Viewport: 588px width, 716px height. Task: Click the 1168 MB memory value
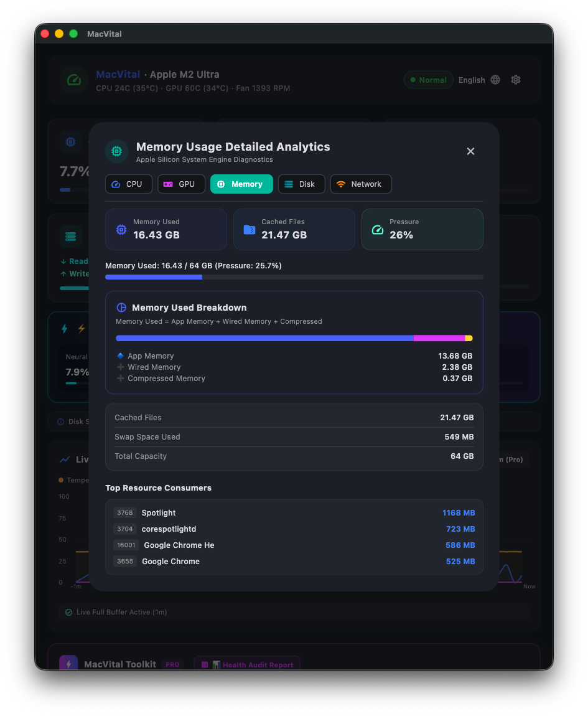click(459, 513)
